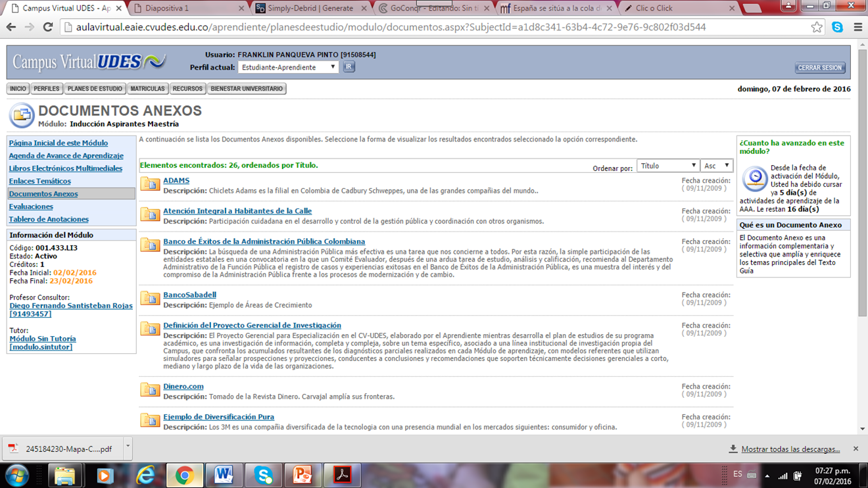Switch to the GoConqr browser tab
This screenshot has width=868, height=488.
coord(435,9)
